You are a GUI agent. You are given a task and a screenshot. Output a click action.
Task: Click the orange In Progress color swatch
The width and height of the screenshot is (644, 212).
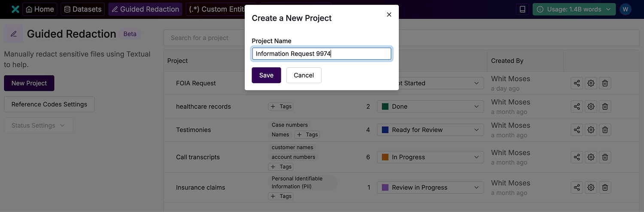click(385, 157)
